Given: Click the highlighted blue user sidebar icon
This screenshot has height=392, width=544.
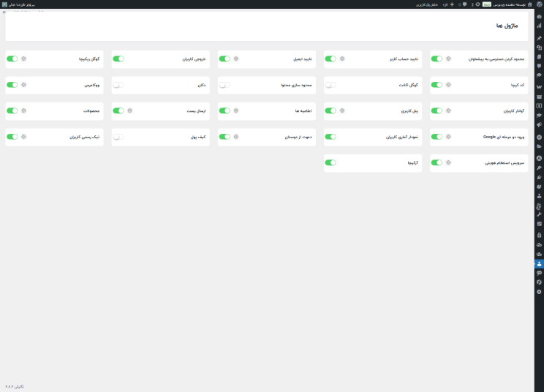Looking at the screenshot, I should point(539,264).
